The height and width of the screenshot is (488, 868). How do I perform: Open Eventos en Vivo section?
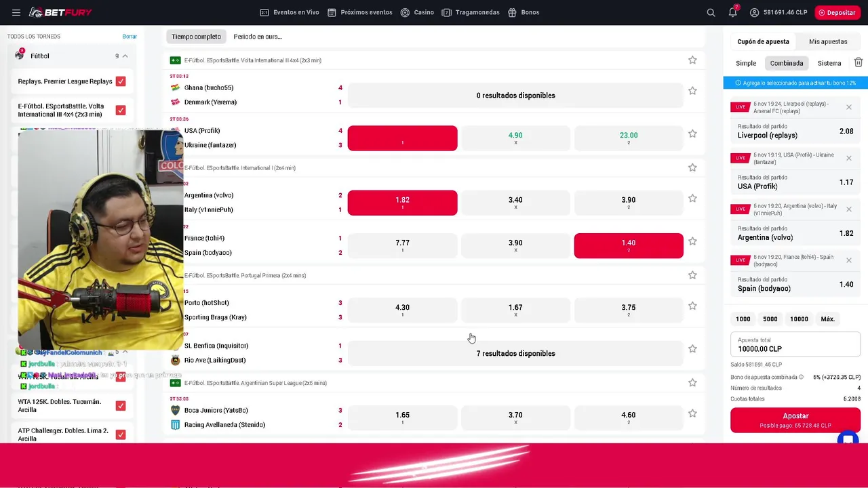(x=290, y=12)
